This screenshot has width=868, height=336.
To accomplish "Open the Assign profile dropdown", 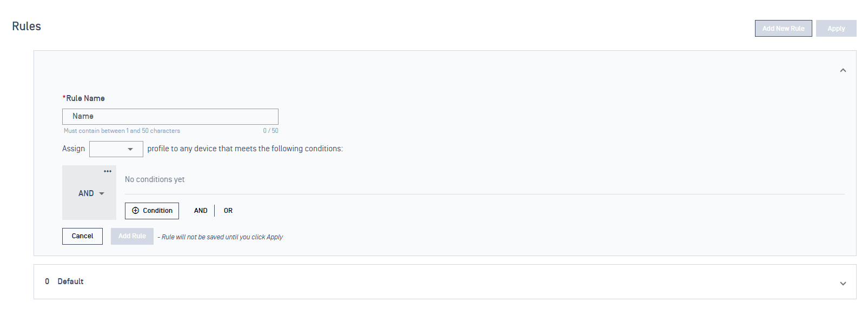I will click(116, 149).
